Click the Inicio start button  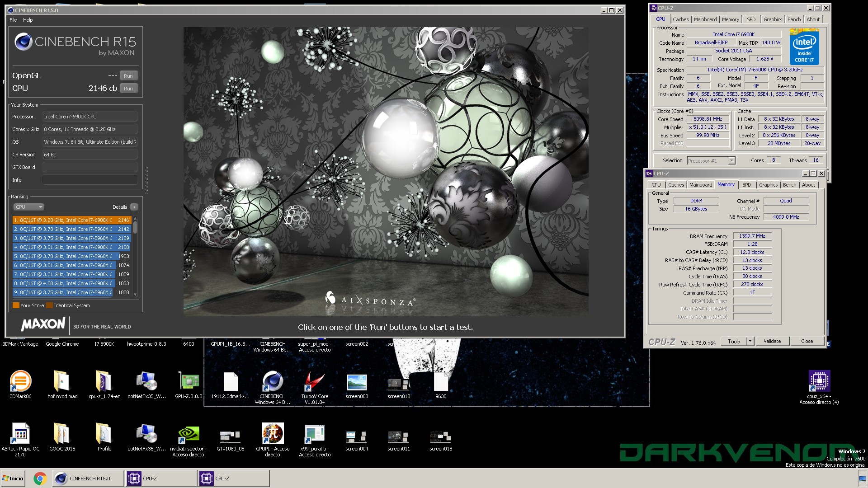(x=13, y=479)
